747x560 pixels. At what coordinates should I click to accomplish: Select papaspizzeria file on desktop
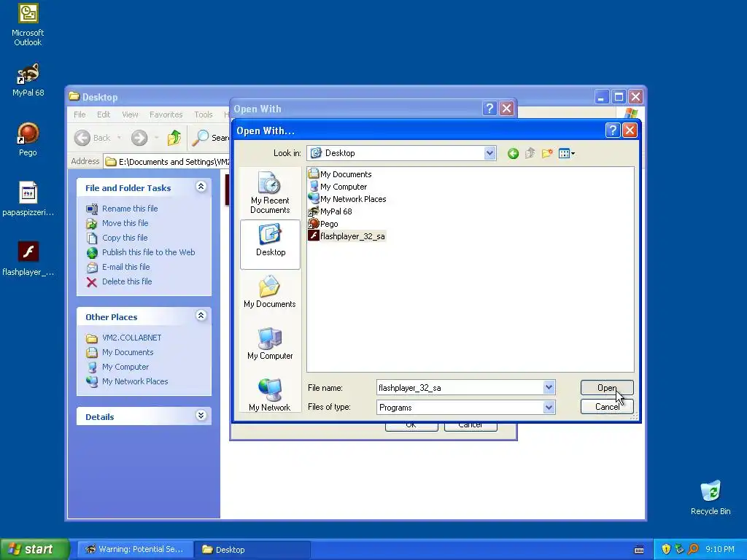28,200
